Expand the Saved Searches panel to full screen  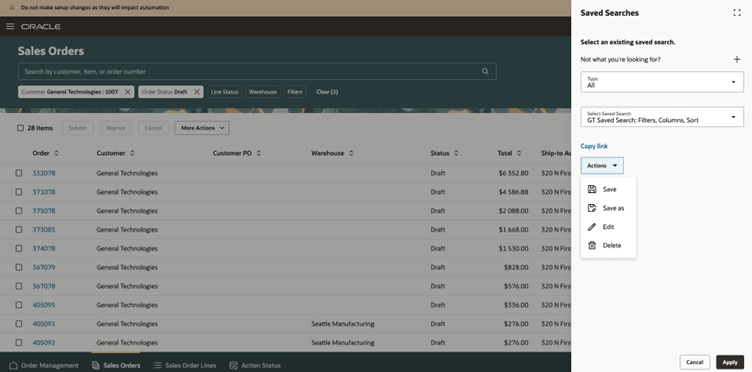pyautogui.click(x=737, y=13)
